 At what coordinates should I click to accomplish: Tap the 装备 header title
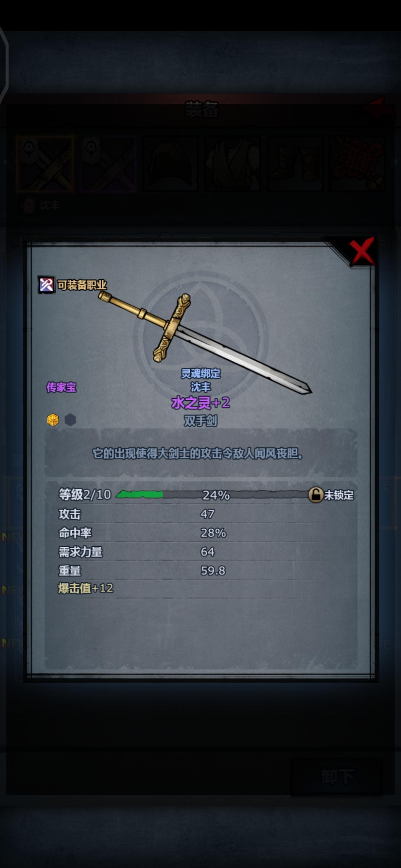click(x=202, y=110)
